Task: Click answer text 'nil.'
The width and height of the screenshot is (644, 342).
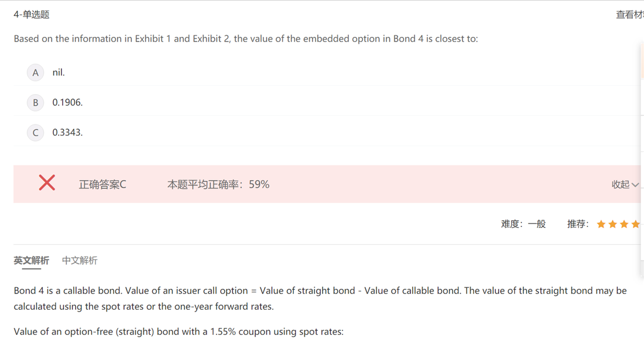Action: [59, 72]
